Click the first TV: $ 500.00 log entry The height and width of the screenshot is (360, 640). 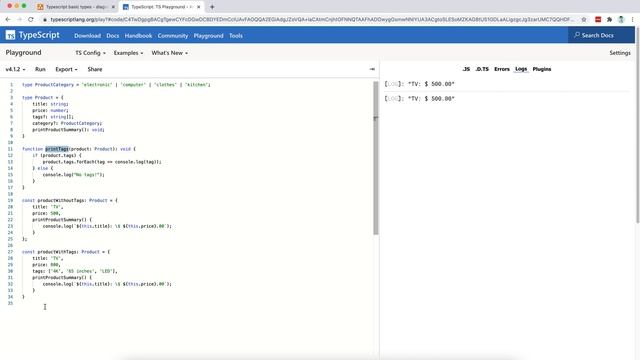420,84
